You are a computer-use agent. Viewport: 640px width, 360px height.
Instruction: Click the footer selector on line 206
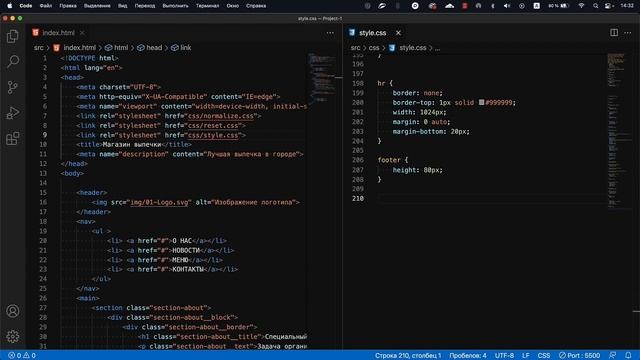point(389,160)
